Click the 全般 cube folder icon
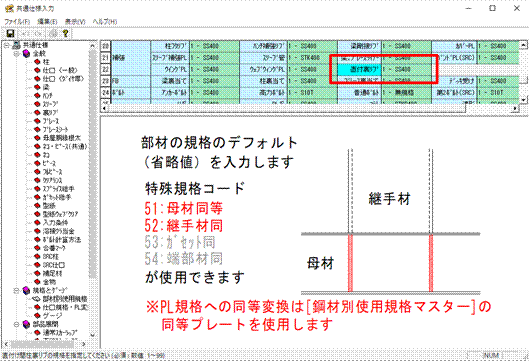The image size is (530, 361). click(x=26, y=54)
